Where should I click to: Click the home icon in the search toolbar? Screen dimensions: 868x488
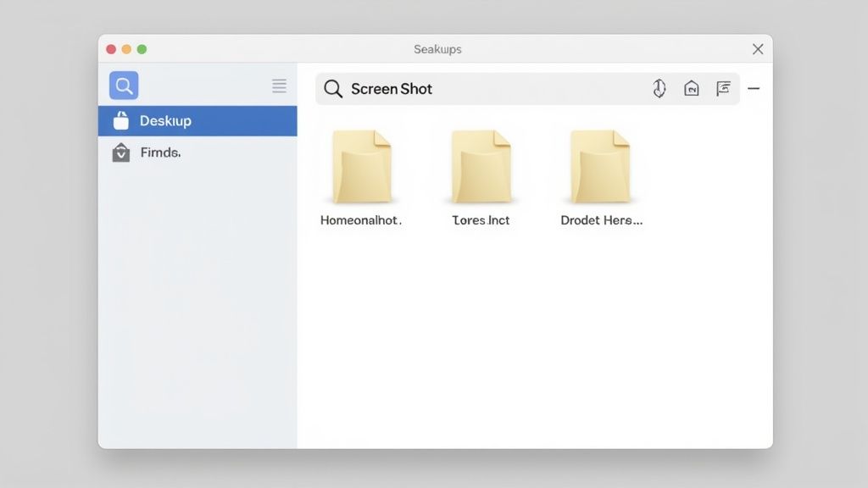[692, 88]
